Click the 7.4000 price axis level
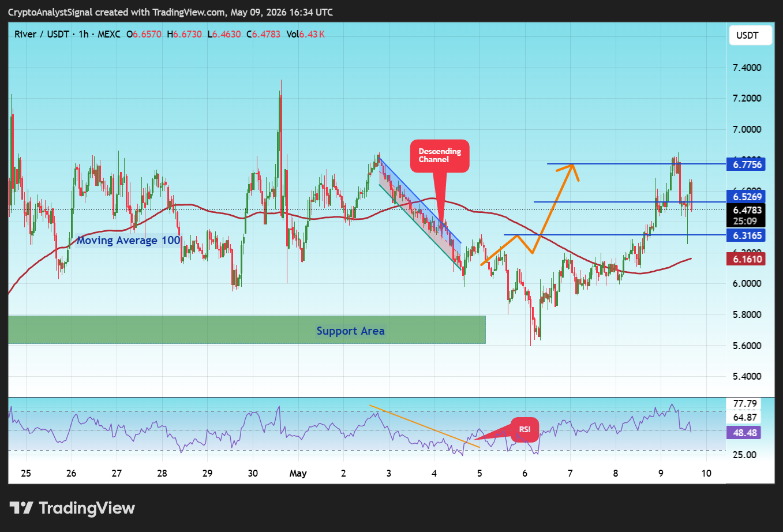 (747, 68)
